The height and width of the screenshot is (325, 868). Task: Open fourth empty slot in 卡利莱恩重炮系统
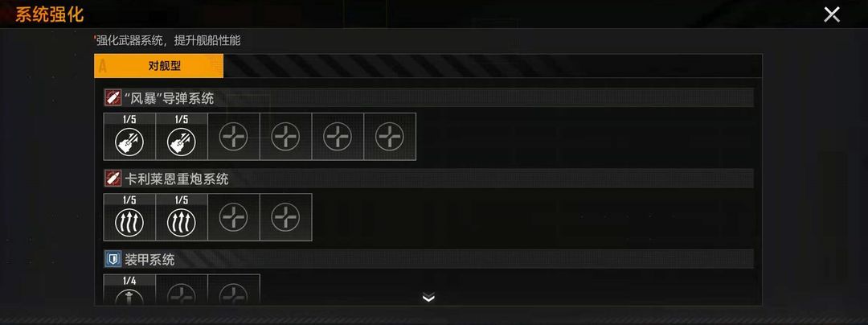[x=285, y=217]
